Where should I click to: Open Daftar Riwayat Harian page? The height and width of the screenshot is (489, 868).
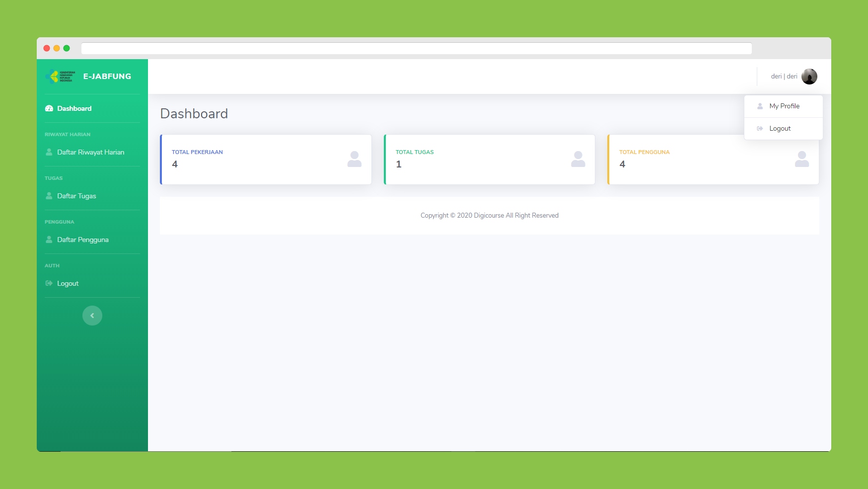(90, 152)
